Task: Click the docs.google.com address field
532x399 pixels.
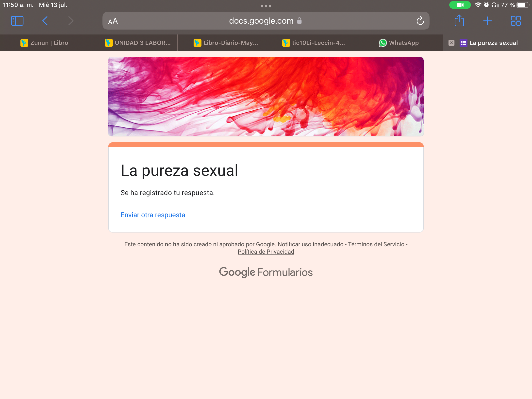Action: point(266,21)
